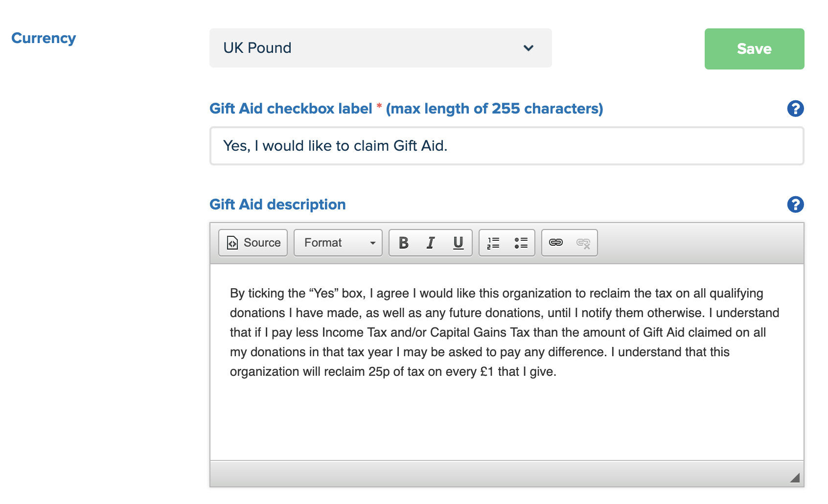Switch the editor to Source view
The width and height of the screenshot is (828, 504).
point(253,243)
